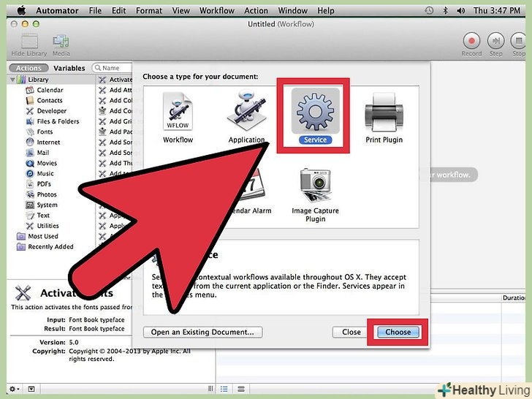The image size is (532, 399).
Task: Click the Choose button
Action: (x=398, y=332)
